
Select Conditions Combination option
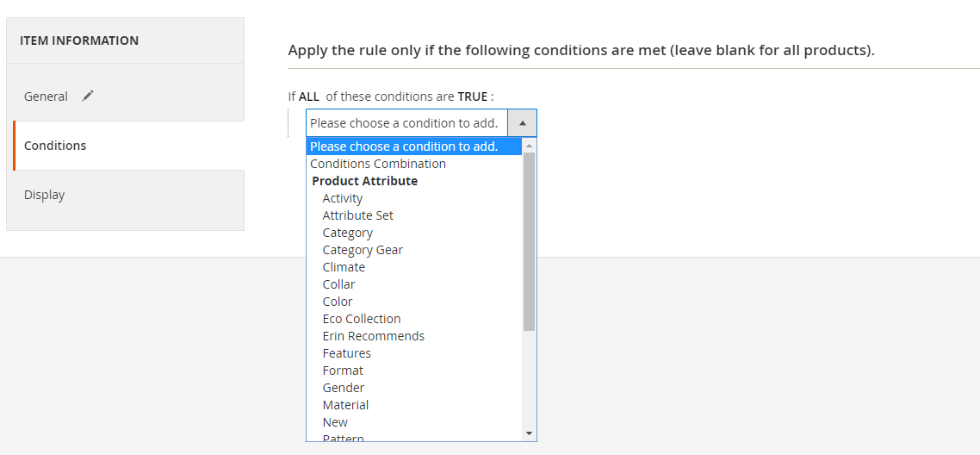[378, 164]
